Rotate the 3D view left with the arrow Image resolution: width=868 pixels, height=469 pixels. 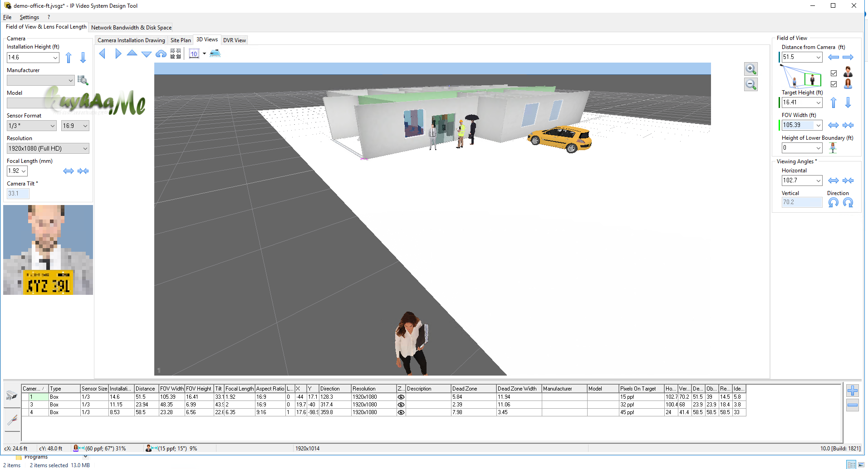coord(102,54)
